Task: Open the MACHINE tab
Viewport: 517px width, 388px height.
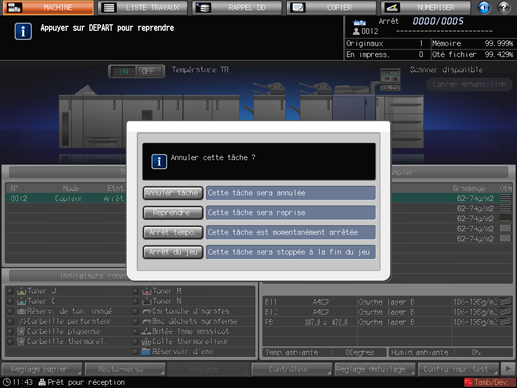Action: point(48,7)
